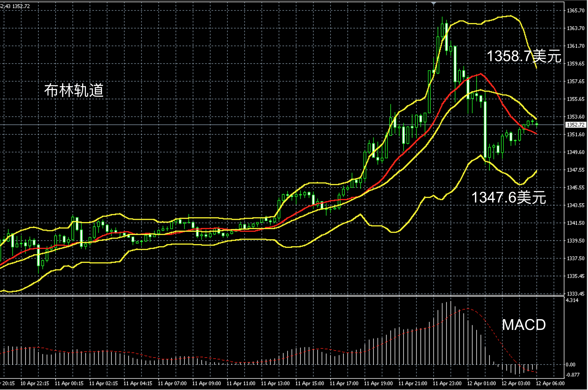Image resolution: width=588 pixels, height=390 pixels.
Task: Click the 12 Apr 06:00 time axis label
Action: (x=550, y=383)
